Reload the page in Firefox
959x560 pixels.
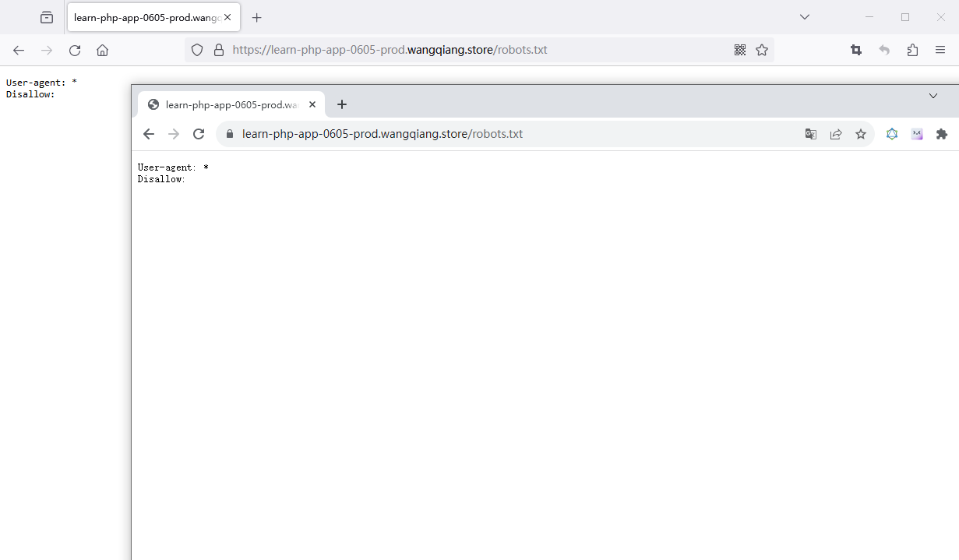(x=75, y=50)
